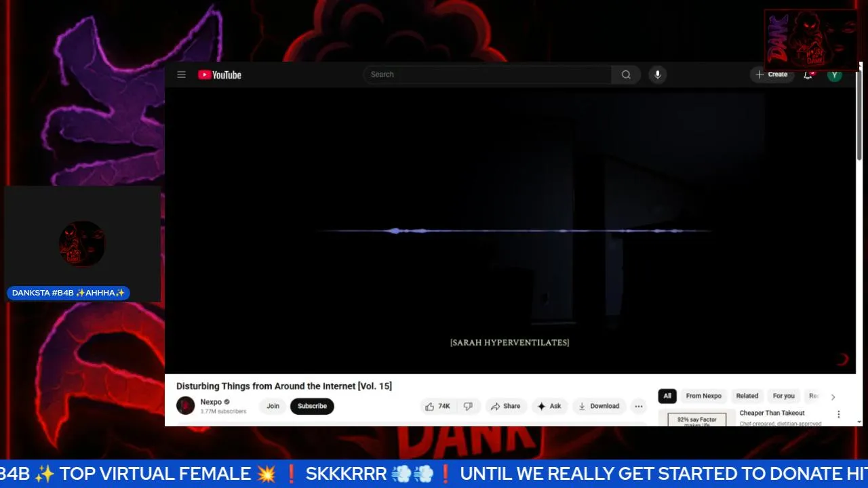Select the All filter chip
Screen dimensions: 868x488
tap(667, 396)
